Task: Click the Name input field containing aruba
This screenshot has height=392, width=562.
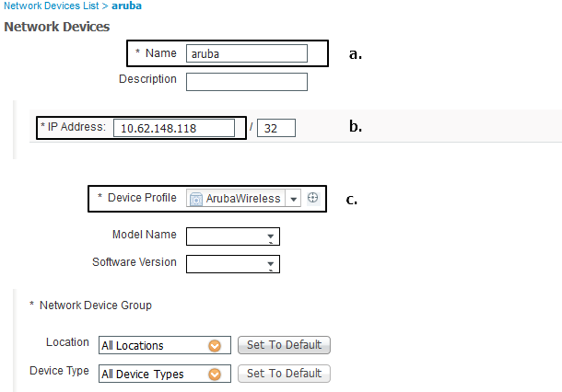Action: tap(247, 53)
